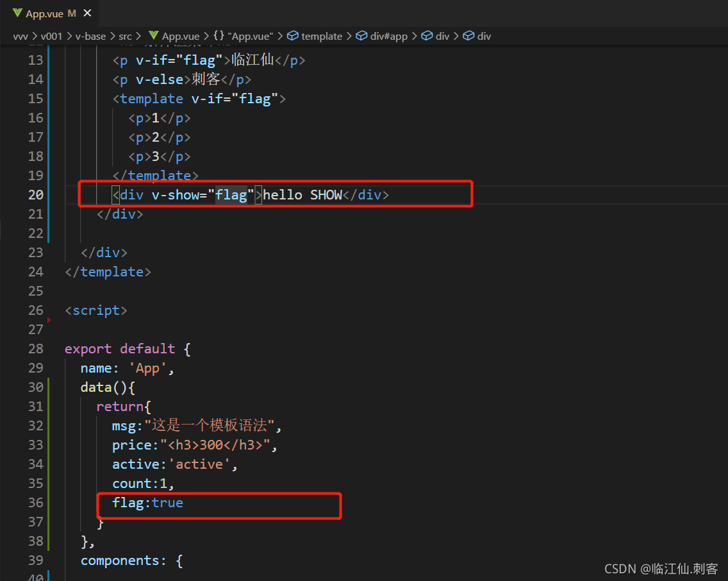
Task: Click the Vue icon on the App.vue tab
Action: [x=18, y=13]
